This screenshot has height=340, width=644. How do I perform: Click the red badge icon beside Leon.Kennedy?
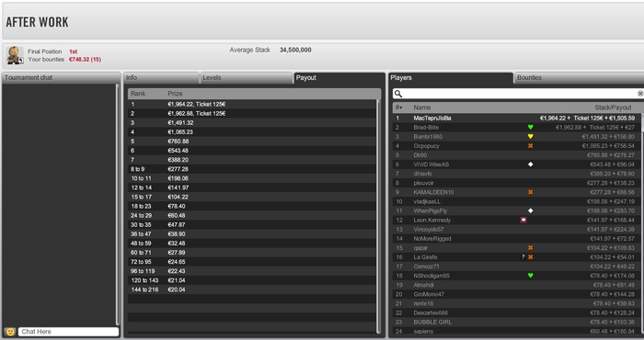click(523, 220)
